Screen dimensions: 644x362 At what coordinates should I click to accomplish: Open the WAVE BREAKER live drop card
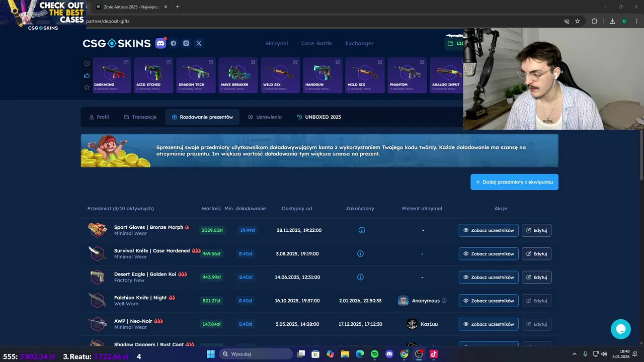(x=238, y=75)
